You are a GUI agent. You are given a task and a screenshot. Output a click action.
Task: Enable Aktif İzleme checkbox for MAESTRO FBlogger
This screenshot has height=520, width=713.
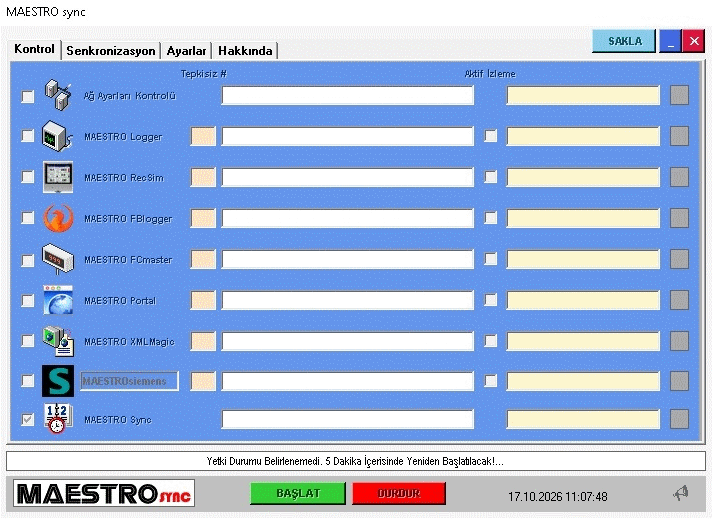491,218
